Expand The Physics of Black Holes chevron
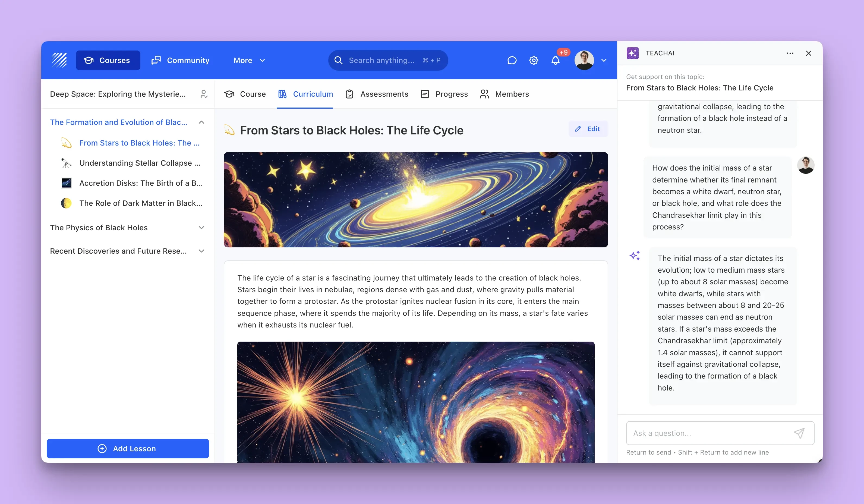Screen dimensions: 864x504 click(201, 228)
